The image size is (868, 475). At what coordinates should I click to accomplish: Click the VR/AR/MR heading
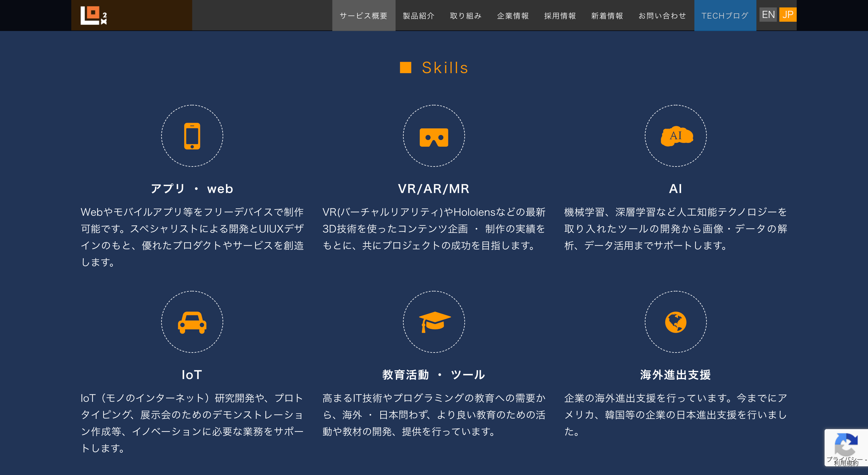[x=434, y=189]
